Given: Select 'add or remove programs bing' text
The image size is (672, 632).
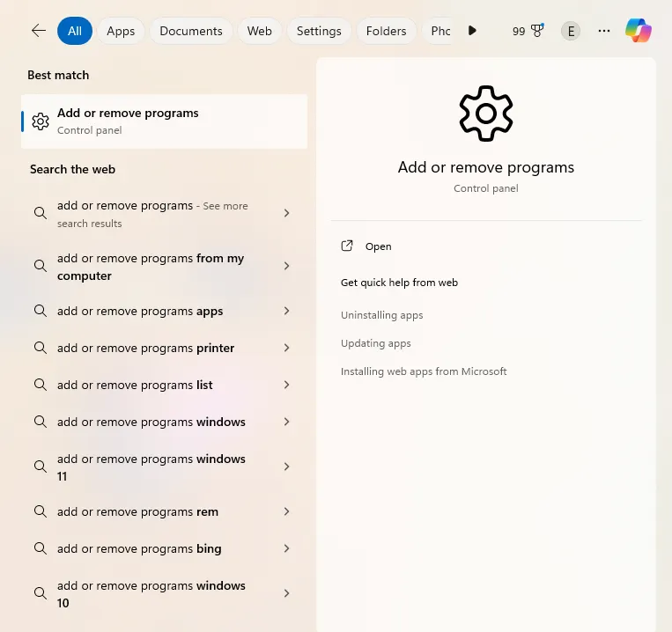Looking at the screenshot, I should pyautogui.click(x=139, y=548).
